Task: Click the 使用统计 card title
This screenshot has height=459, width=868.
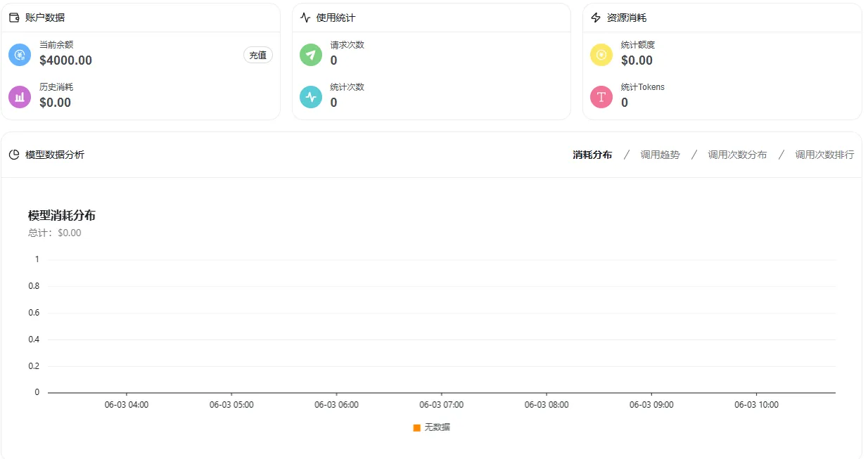Action: pos(336,18)
